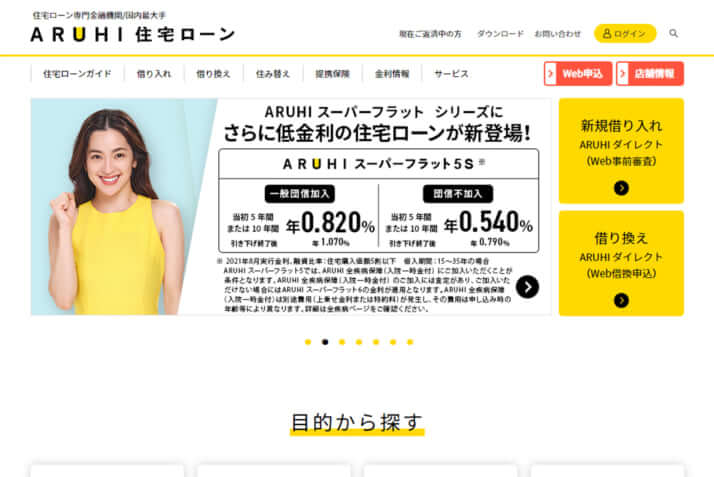Open the 借り換え menu
The width and height of the screenshot is (714, 477).
[214, 74]
